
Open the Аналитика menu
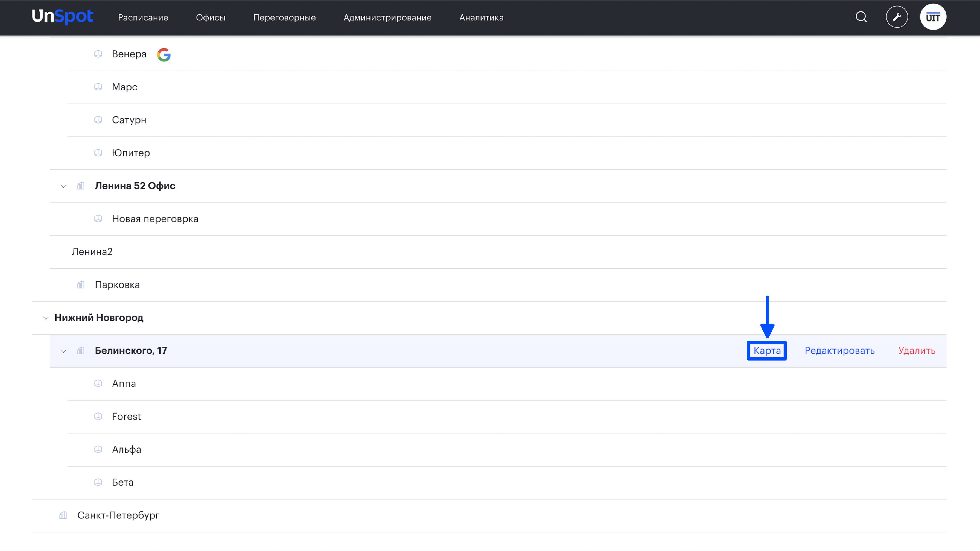(482, 17)
